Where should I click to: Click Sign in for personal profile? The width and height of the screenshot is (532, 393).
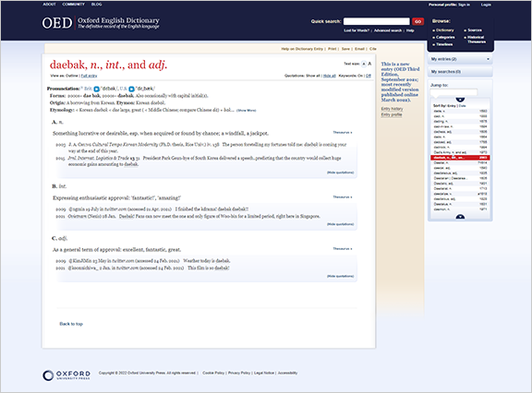465,5
